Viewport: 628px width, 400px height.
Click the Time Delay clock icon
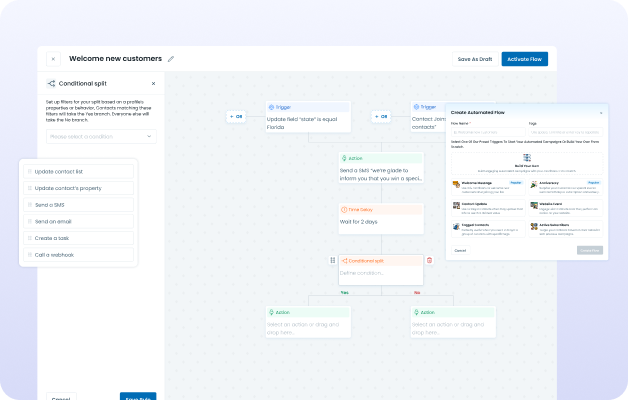(345, 210)
